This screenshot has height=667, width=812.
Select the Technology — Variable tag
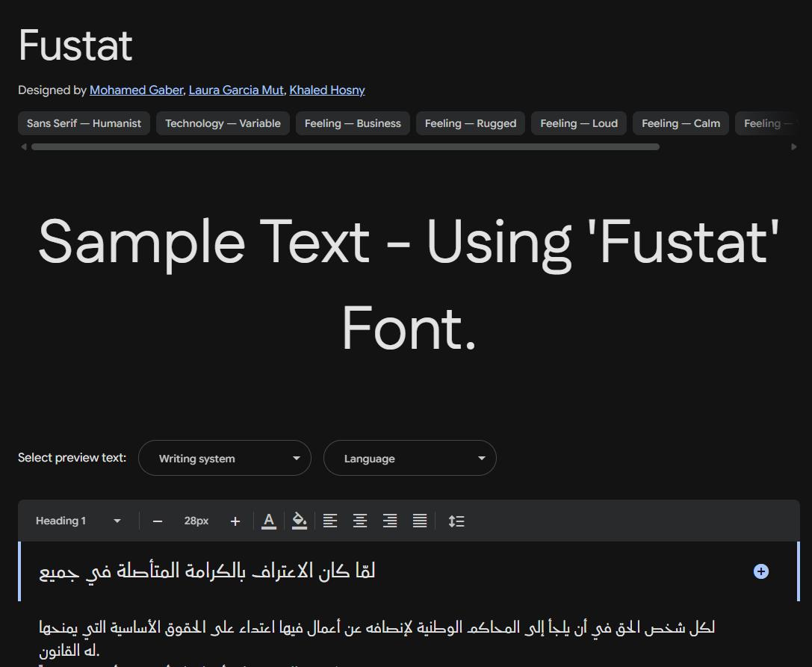click(223, 123)
